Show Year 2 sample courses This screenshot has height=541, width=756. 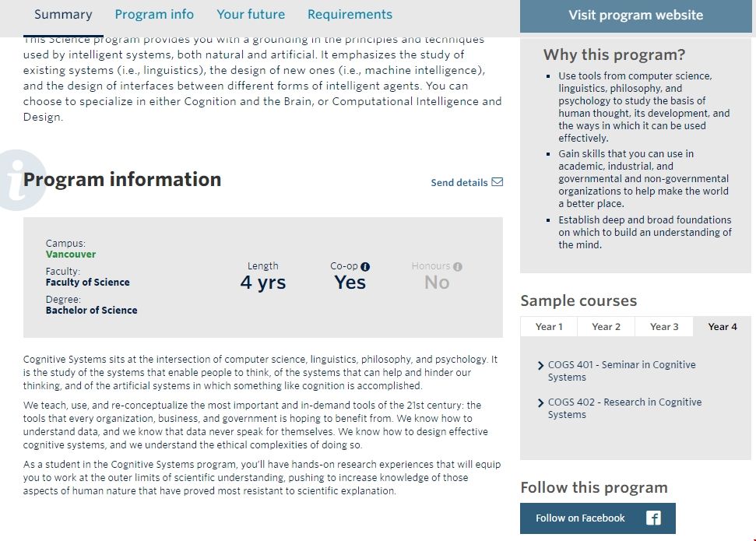(x=607, y=327)
